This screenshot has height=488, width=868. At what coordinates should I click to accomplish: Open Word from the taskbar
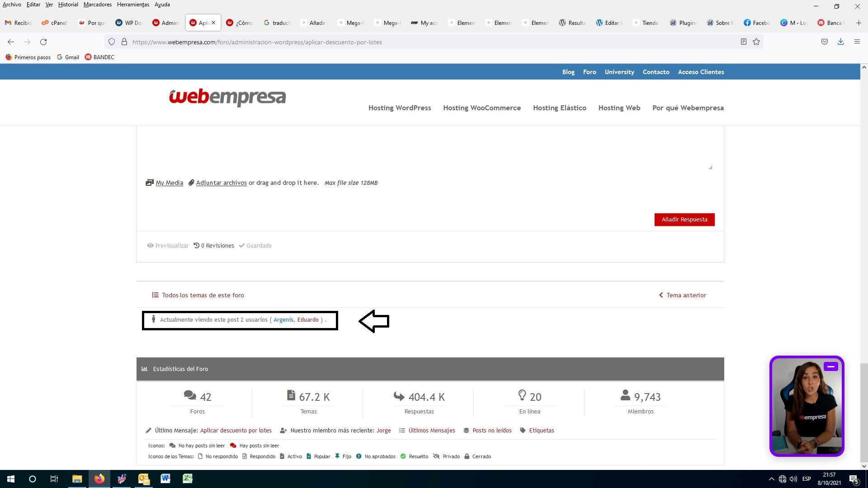coord(165,479)
